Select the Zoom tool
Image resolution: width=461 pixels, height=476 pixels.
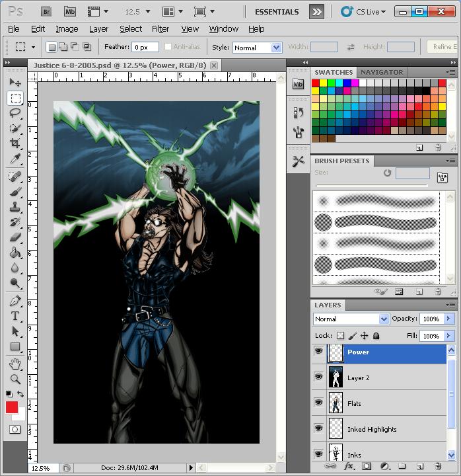click(15, 379)
